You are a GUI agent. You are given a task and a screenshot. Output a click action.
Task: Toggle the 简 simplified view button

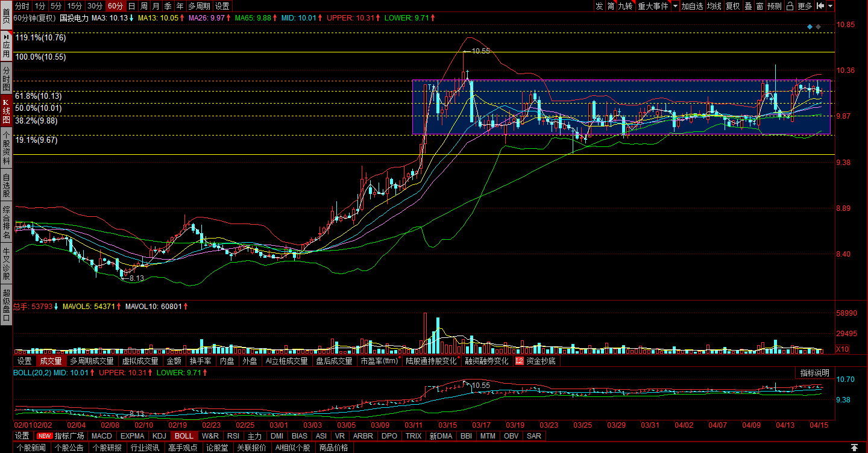(x=611, y=6)
